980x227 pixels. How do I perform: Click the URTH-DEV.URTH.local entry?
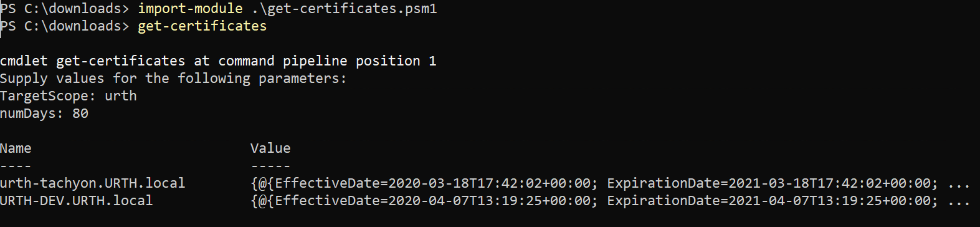(77, 201)
